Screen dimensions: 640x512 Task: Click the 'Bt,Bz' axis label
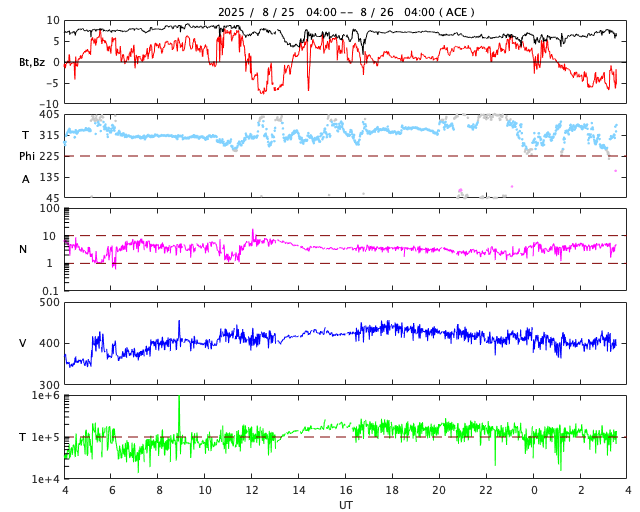[32, 62]
